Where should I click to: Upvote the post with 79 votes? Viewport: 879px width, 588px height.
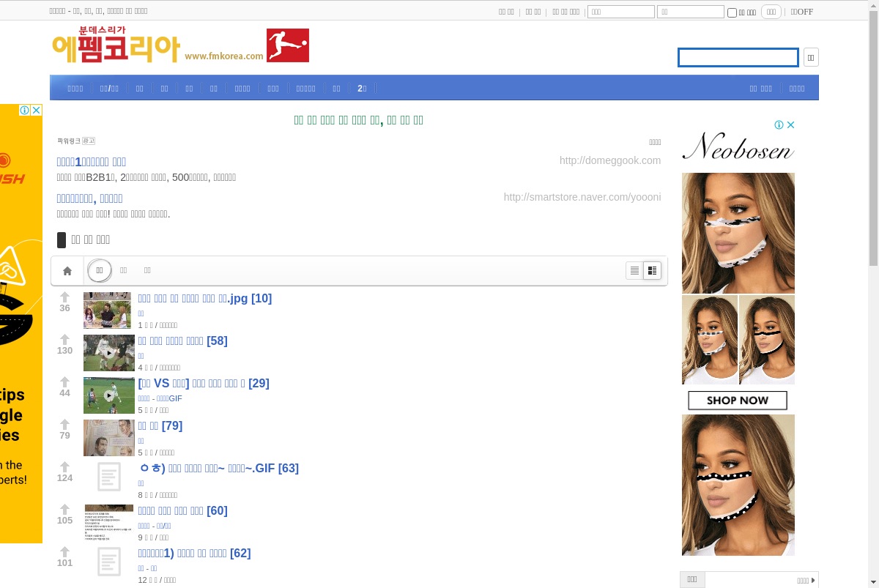coord(64,424)
